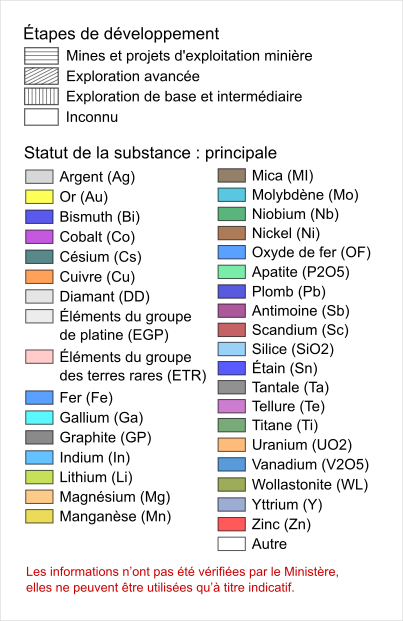
Task: Click the orange Cuivre (Cu) swatch
Action: point(39,276)
